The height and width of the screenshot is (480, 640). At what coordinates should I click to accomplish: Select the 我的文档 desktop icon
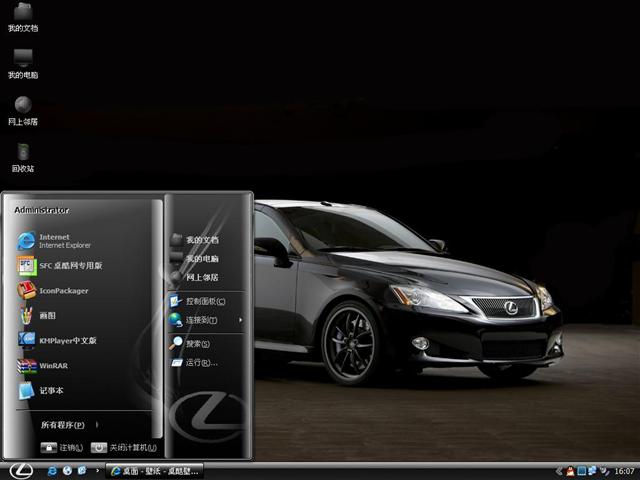pos(23,17)
